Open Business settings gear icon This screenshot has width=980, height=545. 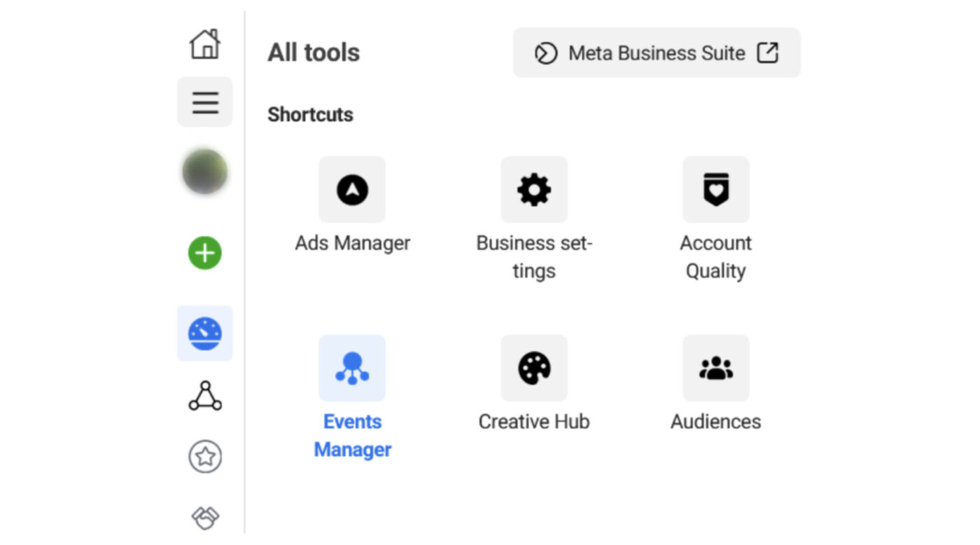534,190
